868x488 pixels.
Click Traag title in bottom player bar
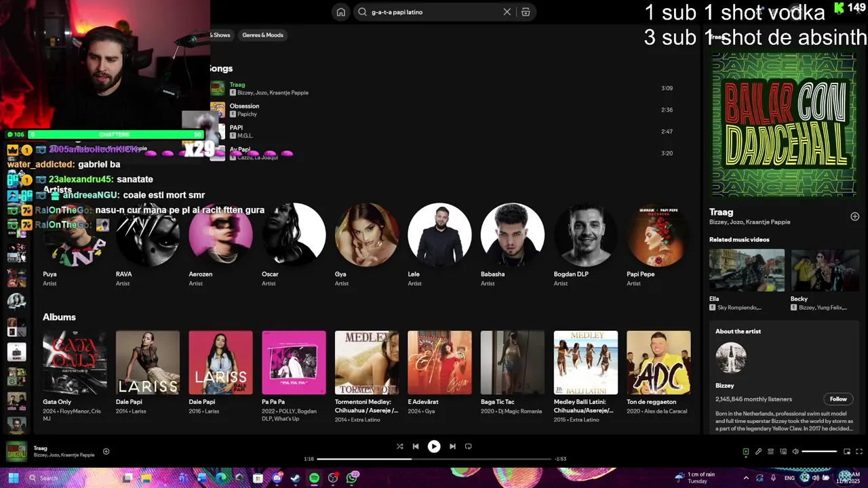[41, 448]
